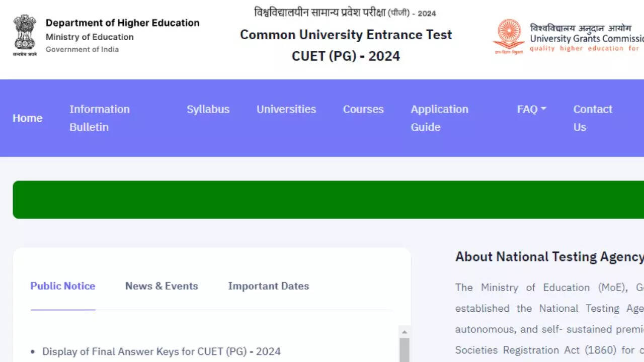Open the Application Guide link
Screen dimensions: 644x362
click(x=439, y=118)
